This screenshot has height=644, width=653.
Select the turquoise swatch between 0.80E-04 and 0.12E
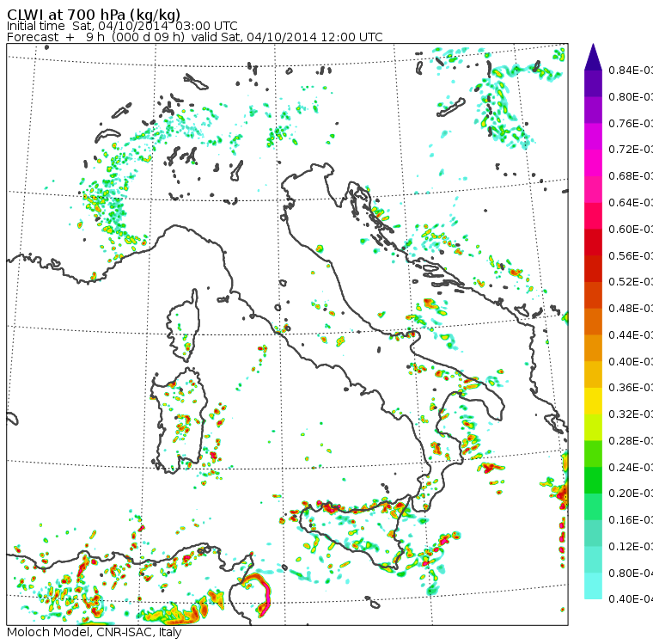click(x=593, y=560)
